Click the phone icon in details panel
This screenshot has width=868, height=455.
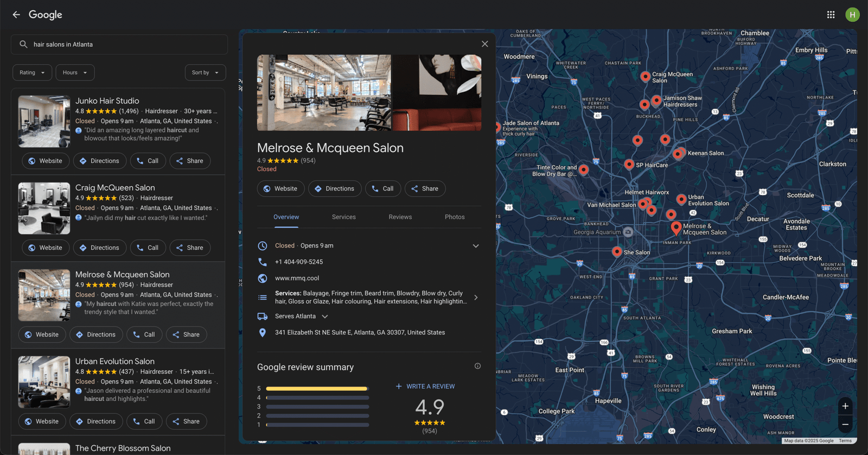coord(263,262)
